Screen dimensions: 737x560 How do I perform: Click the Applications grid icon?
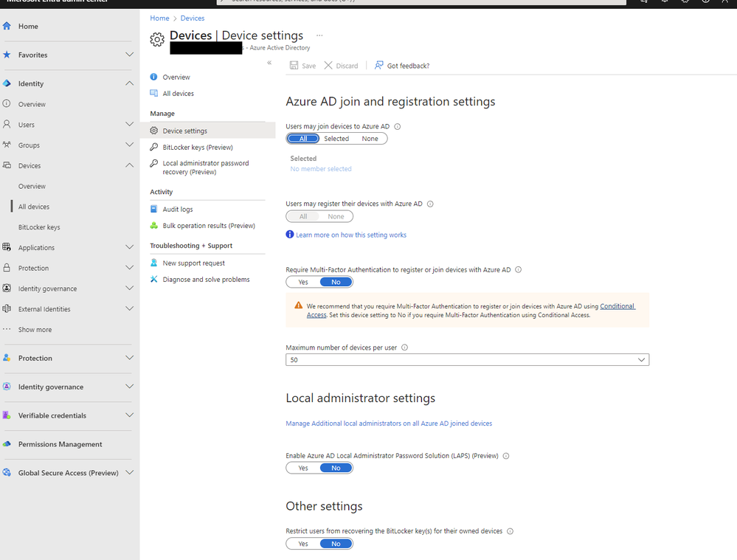[x=7, y=247]
